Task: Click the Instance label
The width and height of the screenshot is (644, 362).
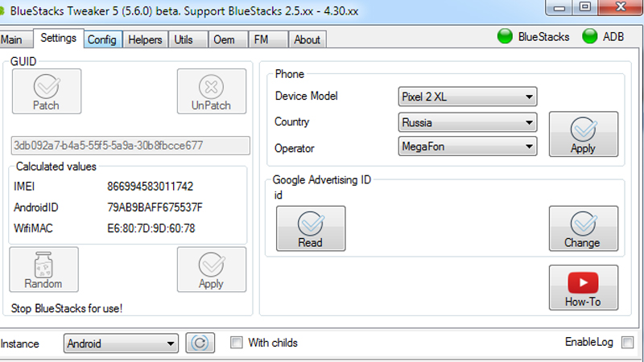Action: point(19,343)
